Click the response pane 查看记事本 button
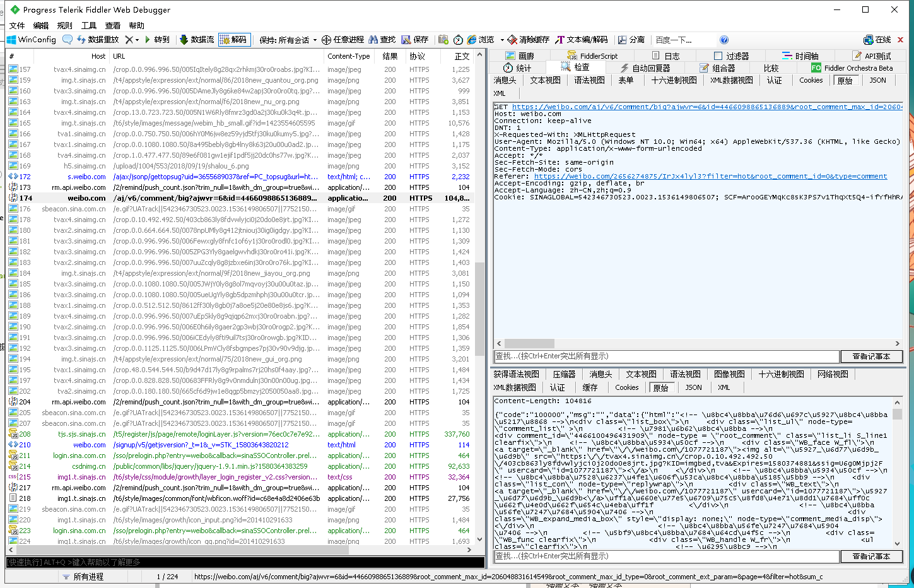 tap(871, 556)
